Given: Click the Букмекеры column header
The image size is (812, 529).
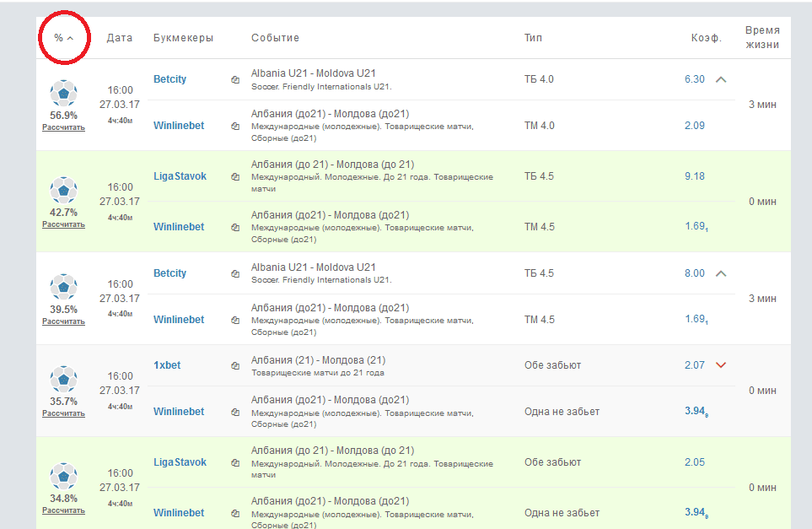Looking at the screenshot, I should point(183,38).
